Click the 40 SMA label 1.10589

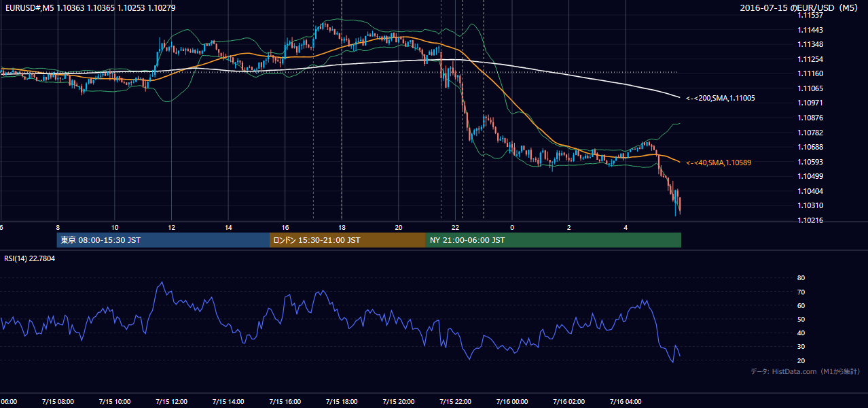pos(718,163)
